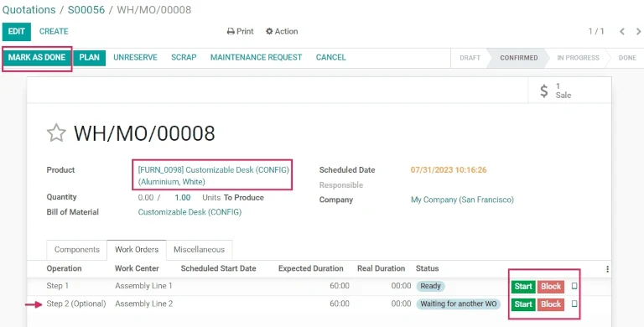The height and width of the screenshot is (327, 644).
Task: Click the MARK AS DONE button
Action: (37, 58)
